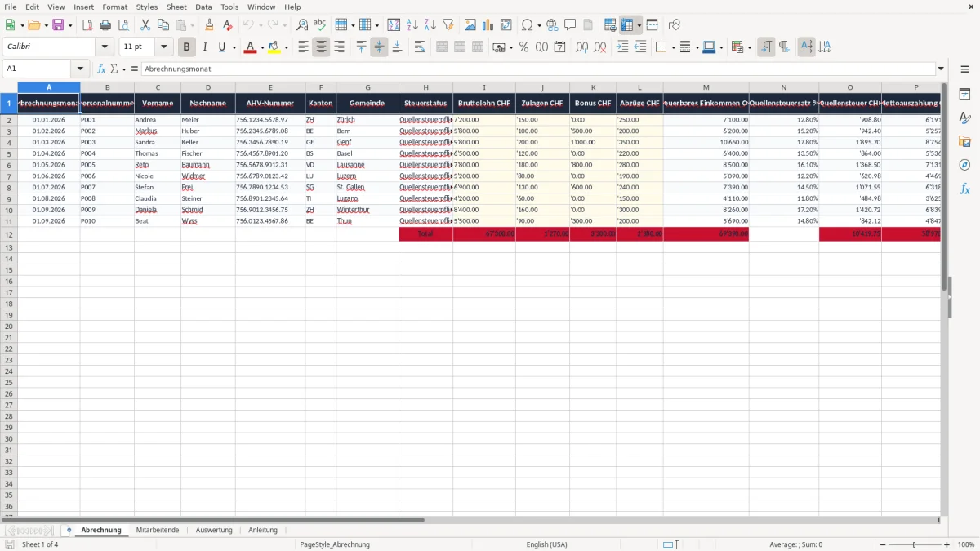The width and height of the screenshot is (980, 551).
Task: Click the zoom slider handle
Action: tap(915, 544)
